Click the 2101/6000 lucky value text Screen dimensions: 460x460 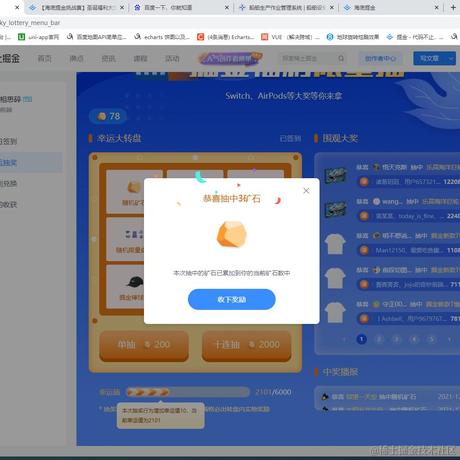point(273,392)
